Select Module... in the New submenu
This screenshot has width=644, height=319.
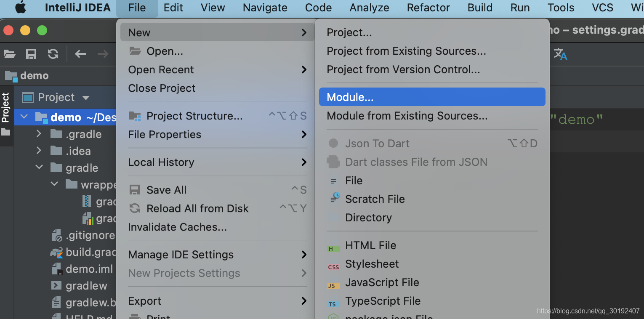click(432, 97)
